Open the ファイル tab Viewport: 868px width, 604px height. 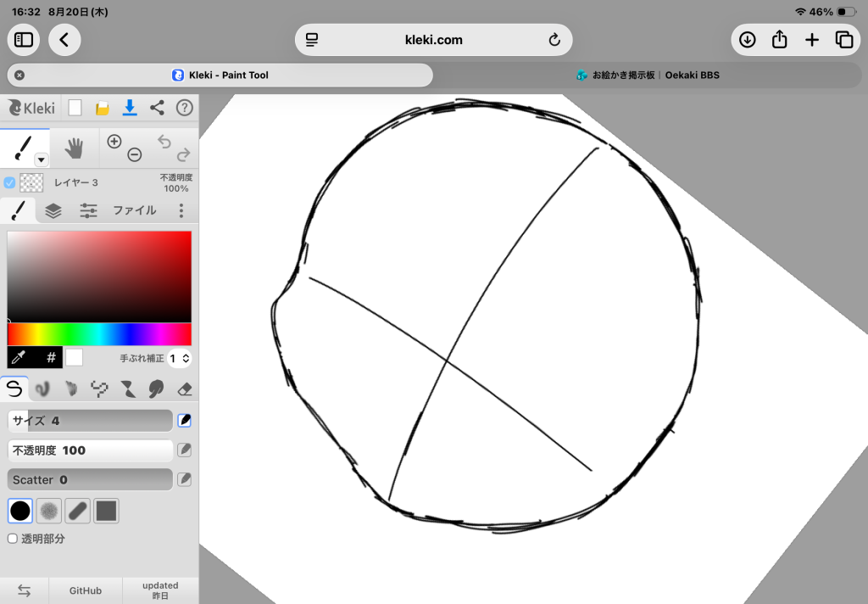pyautogui.click(x=135, y=210)
